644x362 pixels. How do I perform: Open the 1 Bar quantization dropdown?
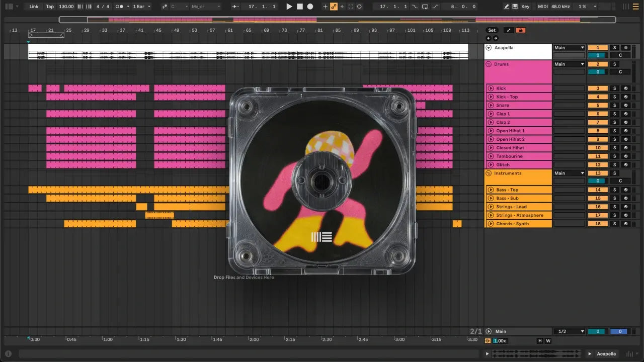click(141, 7)
